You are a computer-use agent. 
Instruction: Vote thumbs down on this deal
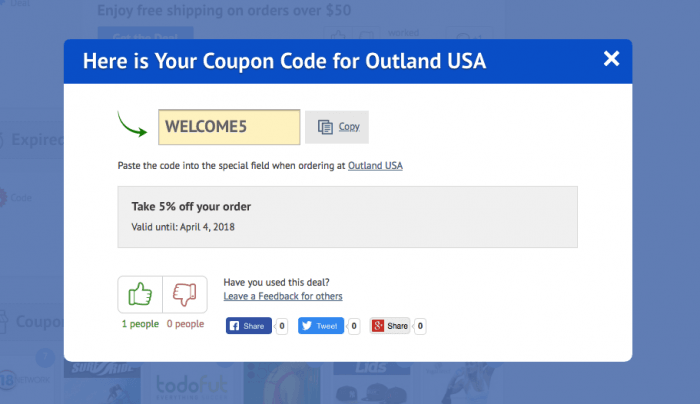pos(185,294)
